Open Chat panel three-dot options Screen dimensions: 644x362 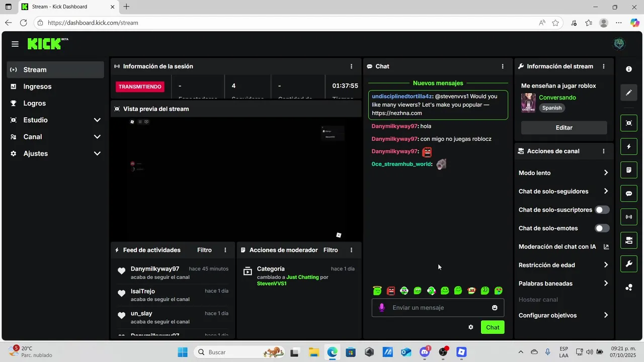[503, 66]
